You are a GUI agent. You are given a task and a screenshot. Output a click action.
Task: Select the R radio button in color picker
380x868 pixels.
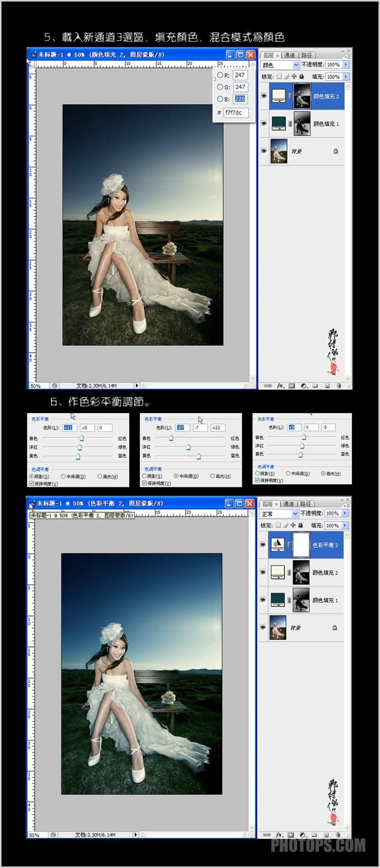(220, 75)
